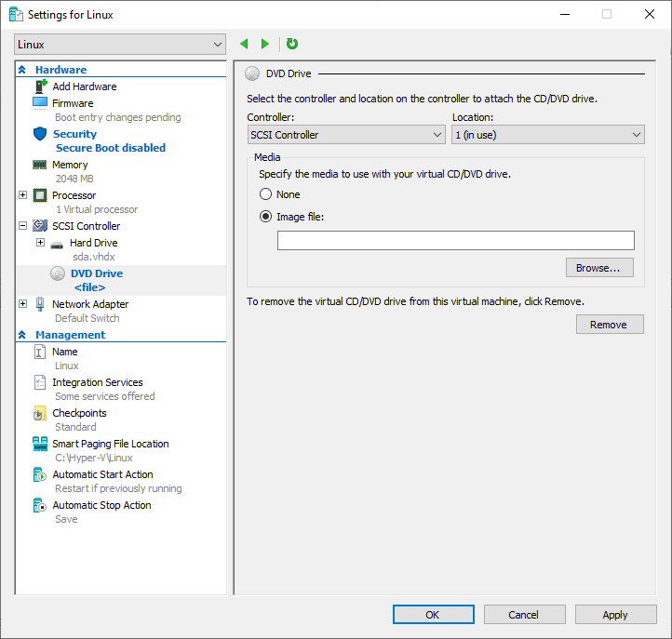Image resolution: width=672 pixels, height=639 pixels.
Task: Click 'Boot entry changes pending' text
Action: point(118,117)
